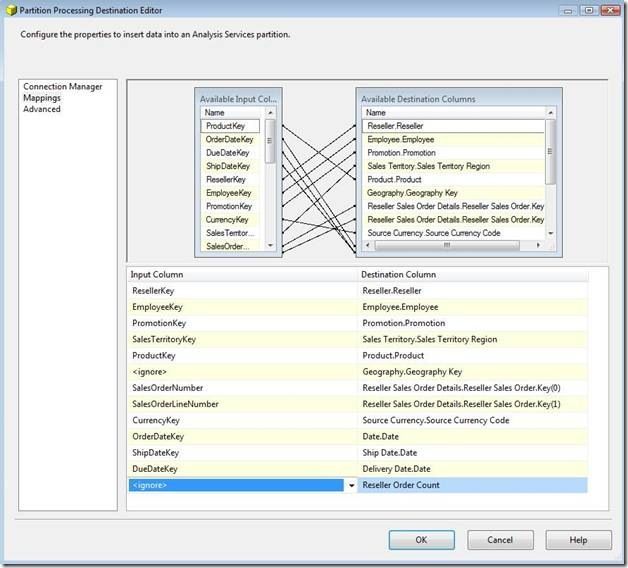Click the Input Column grid header
The height and width of the screenshot is (568, 628).
pyautogui.click(x=243, y=275)
